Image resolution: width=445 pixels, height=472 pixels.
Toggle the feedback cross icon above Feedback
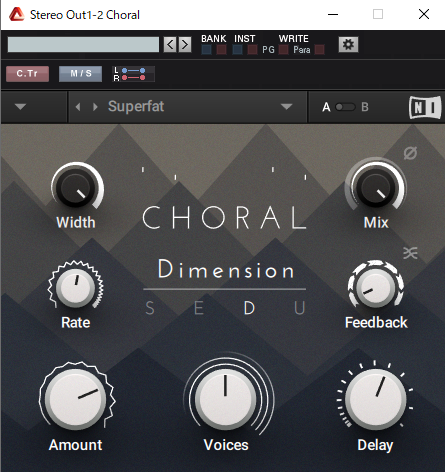[410, 253]
